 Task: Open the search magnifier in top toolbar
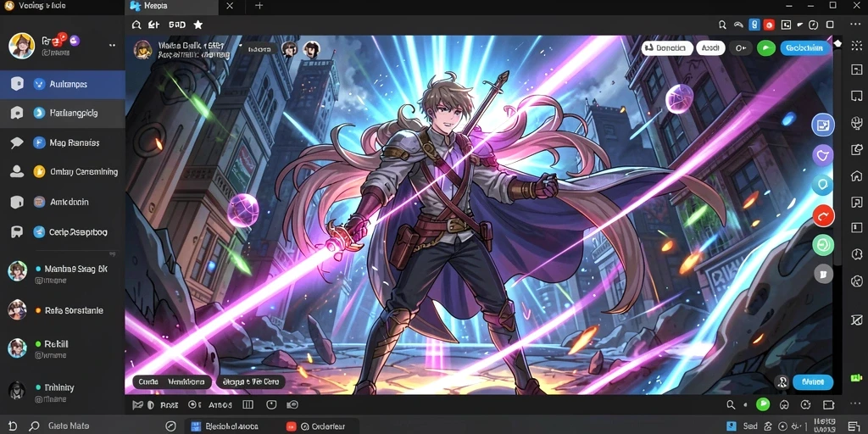pos(722,25)
